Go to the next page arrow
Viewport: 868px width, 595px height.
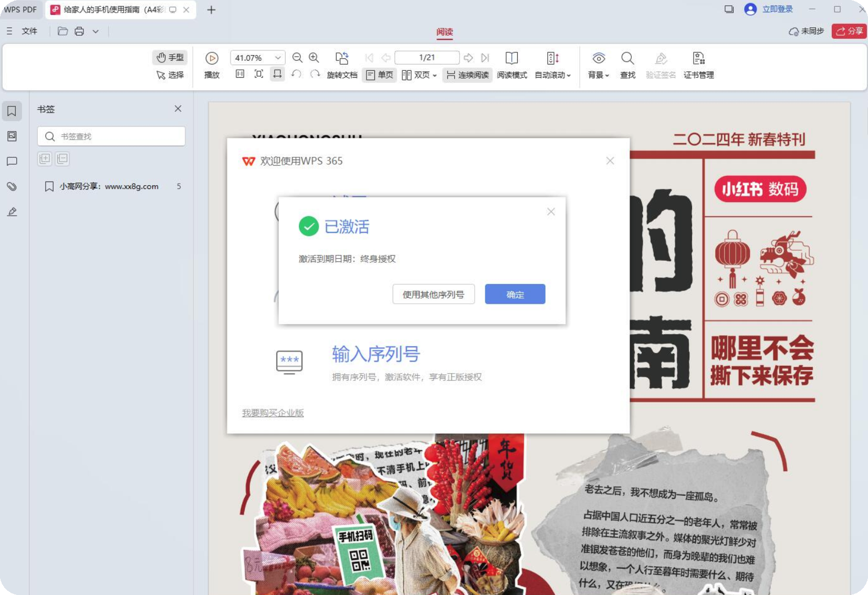(468, 58)
